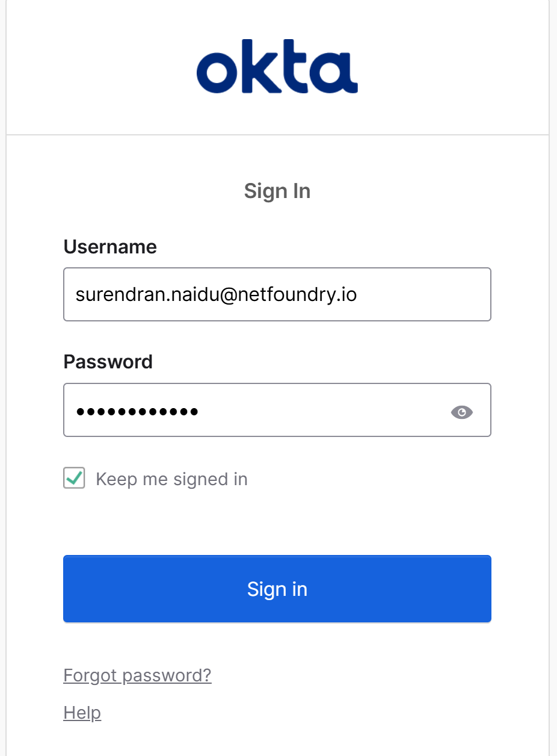Click the Sign In heading text
The image size is (557, 756).
tap(277, 191)
